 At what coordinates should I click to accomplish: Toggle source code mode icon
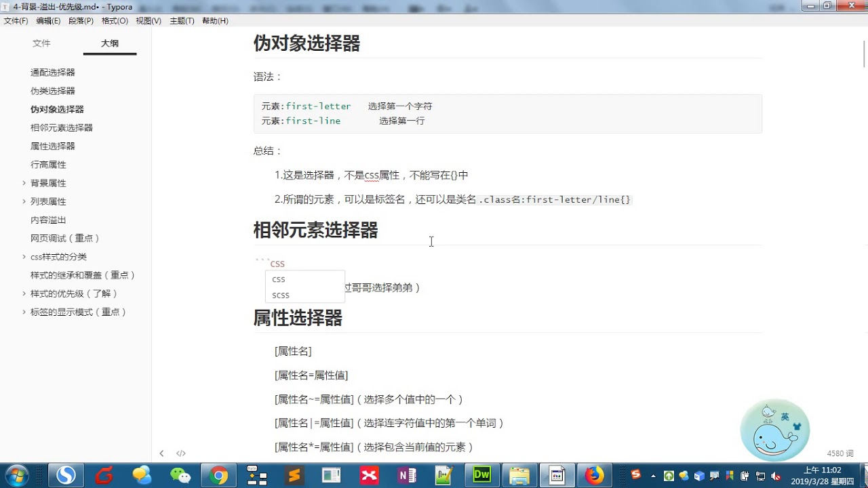tap(181, 453)
